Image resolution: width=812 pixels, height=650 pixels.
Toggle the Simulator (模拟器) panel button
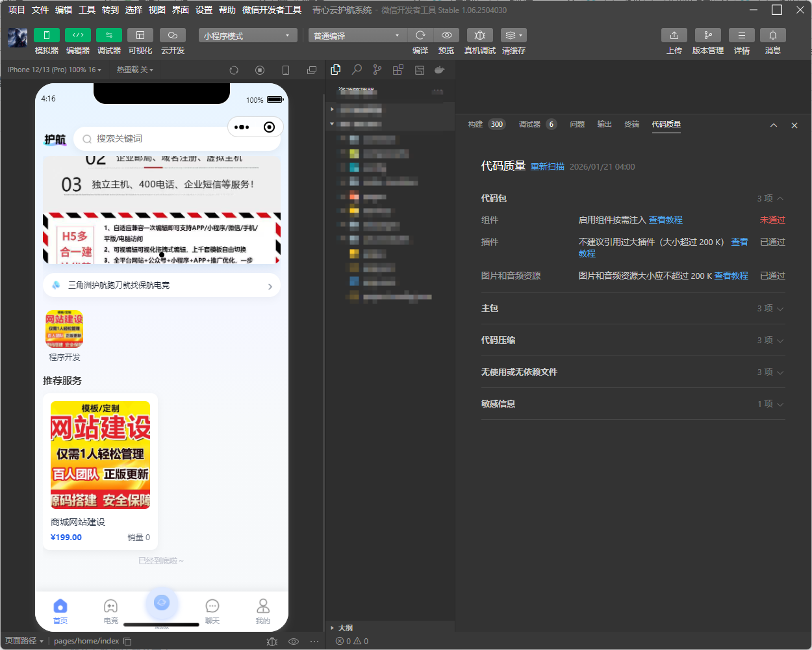(47, 35)
